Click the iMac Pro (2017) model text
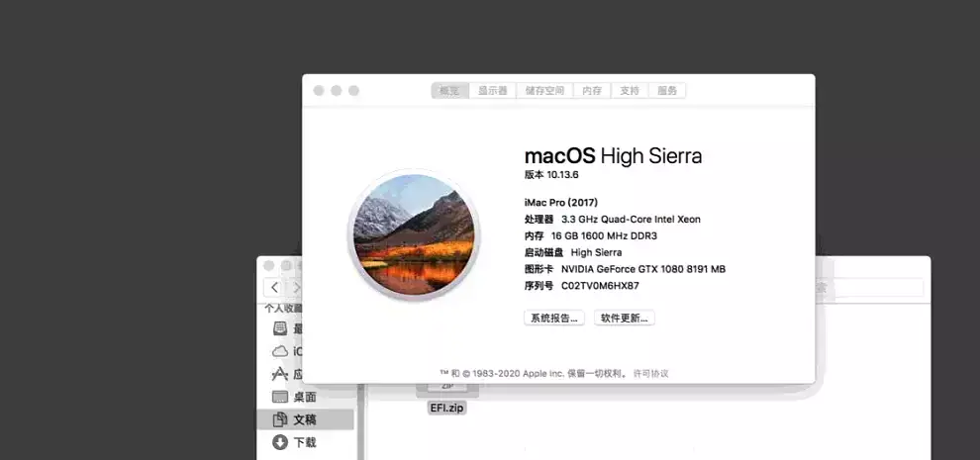Image resolution: width=980 pixels, height=460 pixels. 561,203
